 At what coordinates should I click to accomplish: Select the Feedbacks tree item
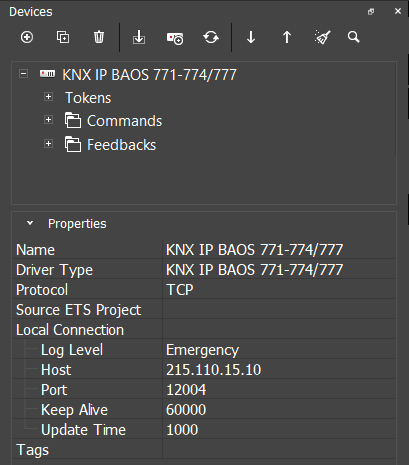tap(121, 145)
